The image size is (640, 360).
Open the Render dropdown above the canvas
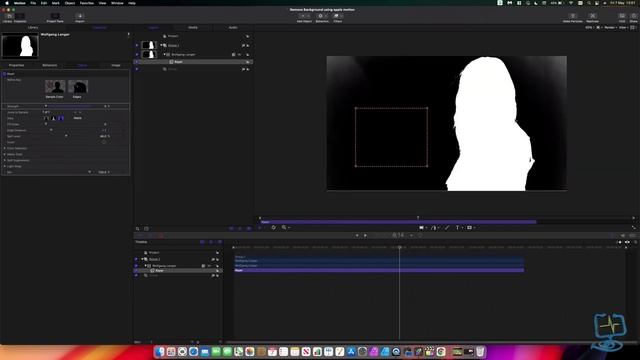point(610,27)
